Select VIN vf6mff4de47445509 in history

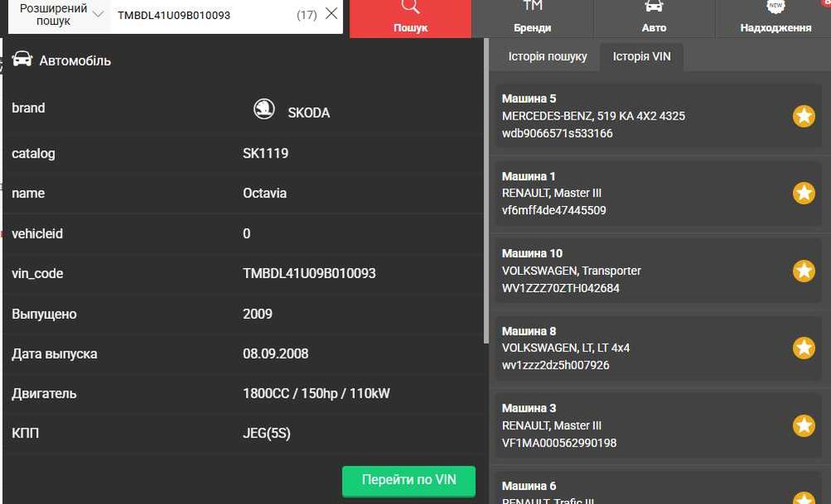pyautogui.click(x=553, y=210)
